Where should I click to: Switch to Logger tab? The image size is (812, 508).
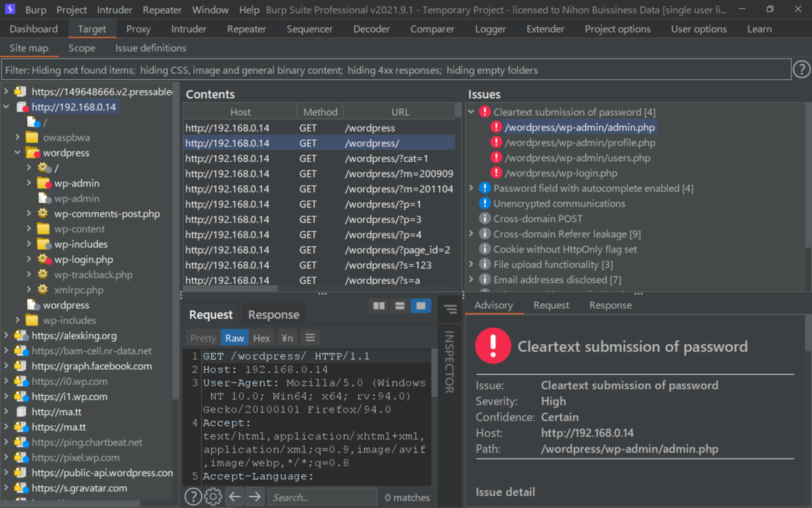tap(491, 28)
